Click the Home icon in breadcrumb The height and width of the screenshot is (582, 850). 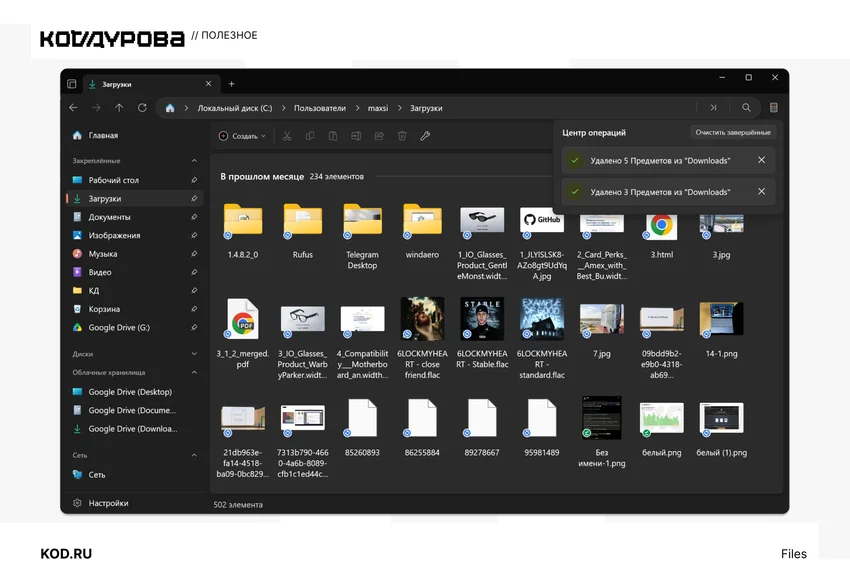click(x=170, y=108)
